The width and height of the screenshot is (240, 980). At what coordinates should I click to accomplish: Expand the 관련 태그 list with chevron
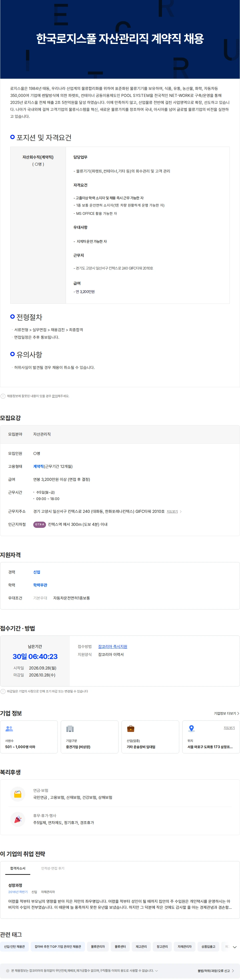235,947
